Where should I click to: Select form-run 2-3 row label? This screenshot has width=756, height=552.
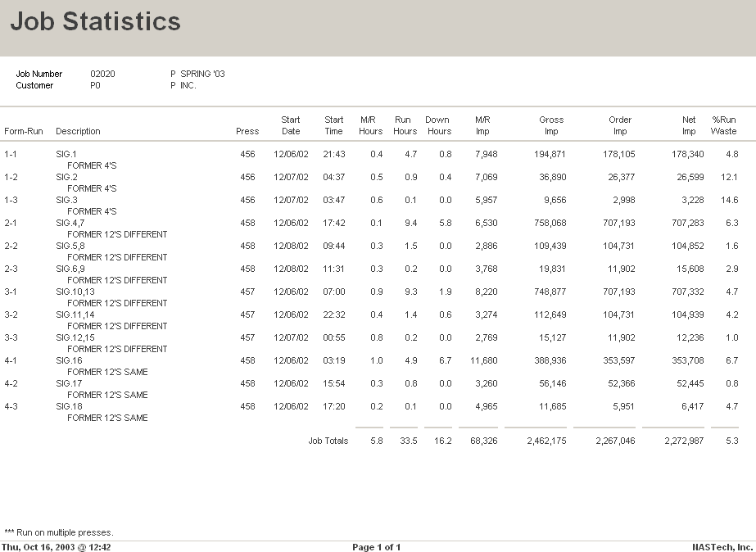11,269
